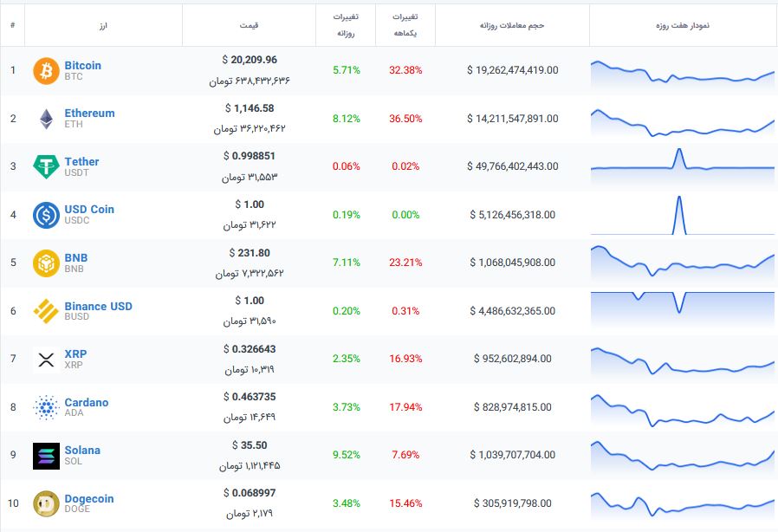
Task: Click Ethereum monthly change 36.50%
Action: tap(405, 119)
